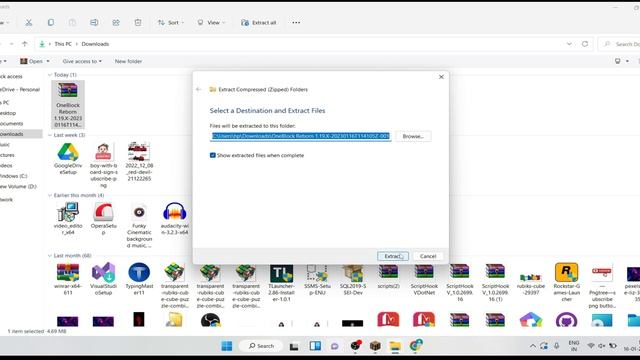The image size is (640, 360).
Task: Click the Rename icon in toolbar
Action: (94, 22)
